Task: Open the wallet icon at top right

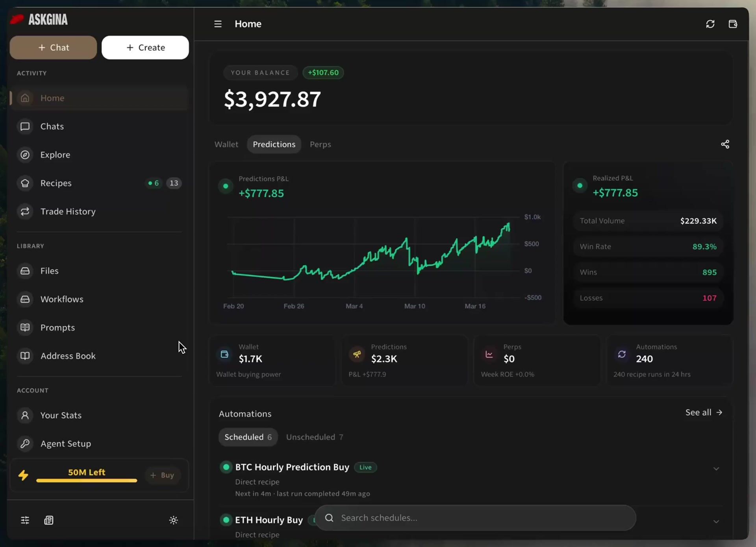Action: (x=732, y=24)
